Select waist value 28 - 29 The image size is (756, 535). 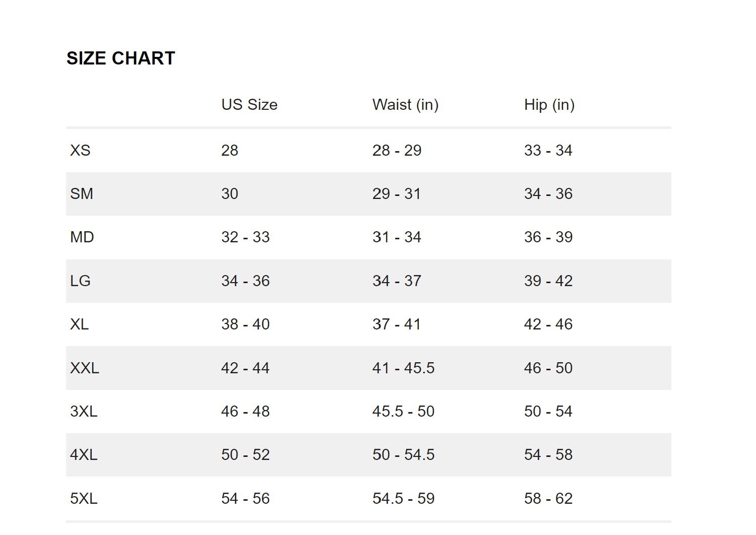click(397, 150)
